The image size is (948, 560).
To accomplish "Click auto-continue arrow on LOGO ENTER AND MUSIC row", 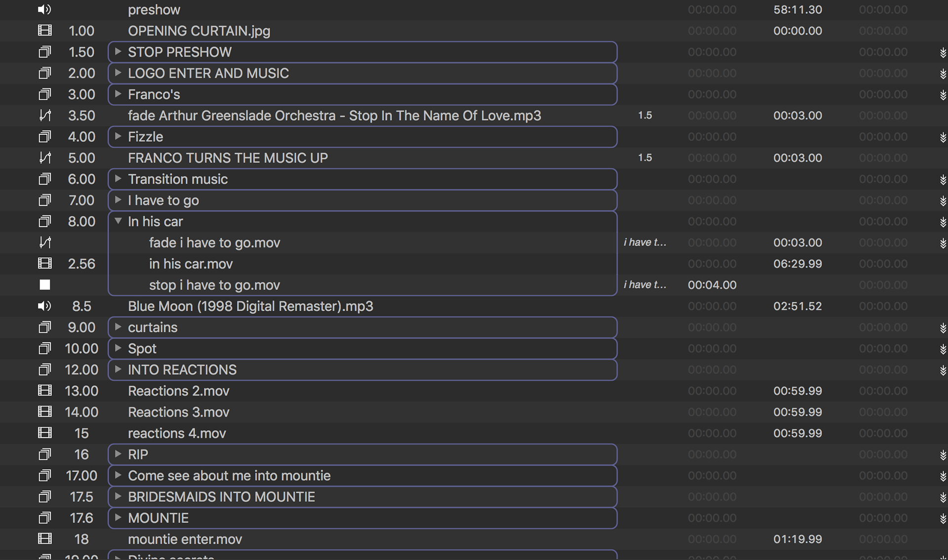I will [943, 74].
